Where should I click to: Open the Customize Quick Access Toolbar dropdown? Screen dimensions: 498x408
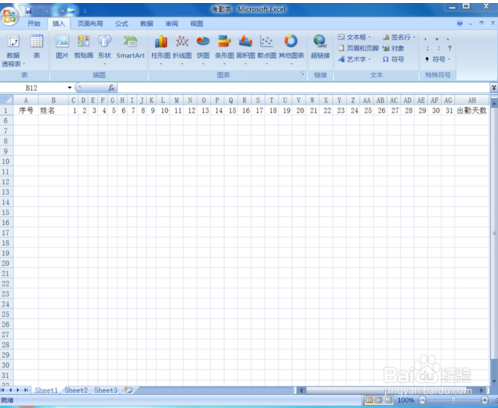85,11
